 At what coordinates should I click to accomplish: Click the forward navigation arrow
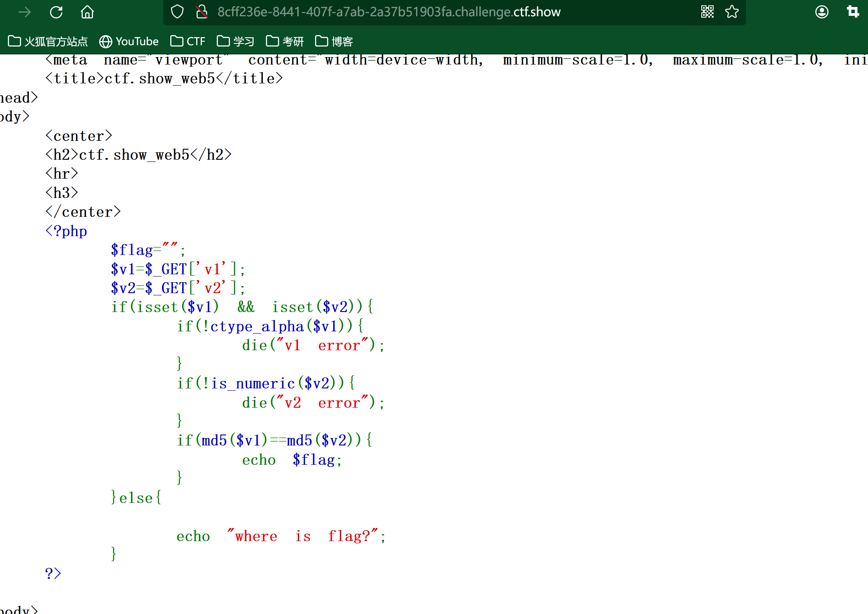coord(25,12)
